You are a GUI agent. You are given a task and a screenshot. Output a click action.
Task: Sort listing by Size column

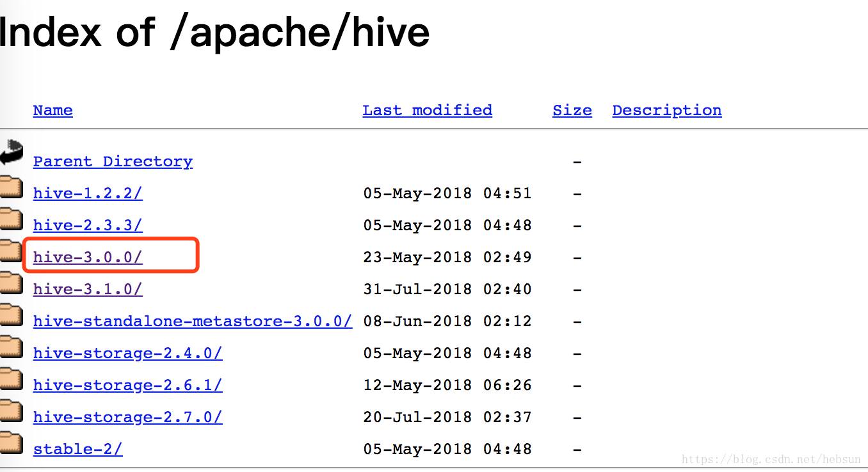click(572, 110)
